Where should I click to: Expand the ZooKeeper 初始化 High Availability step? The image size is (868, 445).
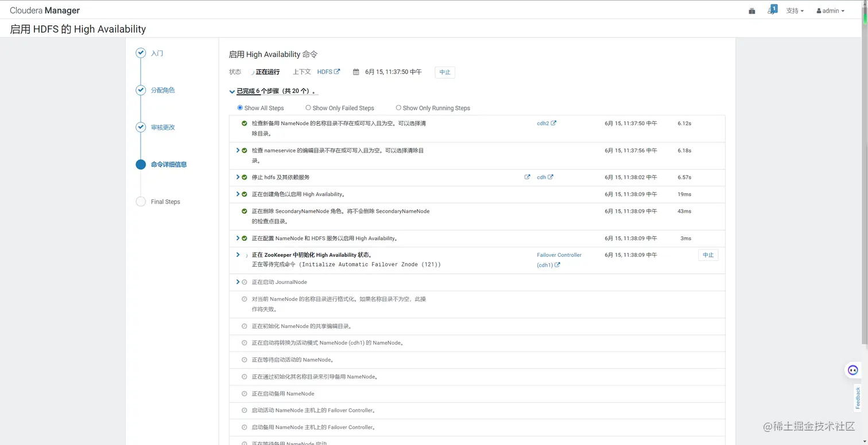point(238,255)
